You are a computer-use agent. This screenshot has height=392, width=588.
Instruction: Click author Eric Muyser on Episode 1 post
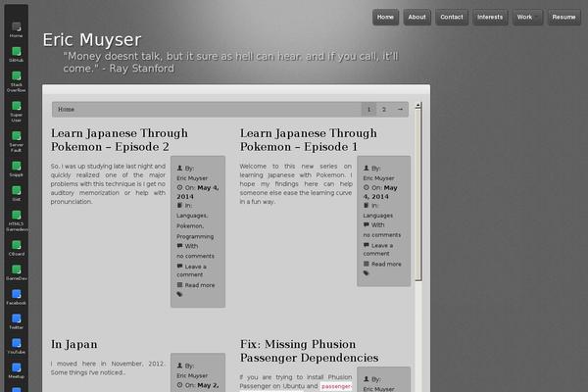(x=378, y=178)
